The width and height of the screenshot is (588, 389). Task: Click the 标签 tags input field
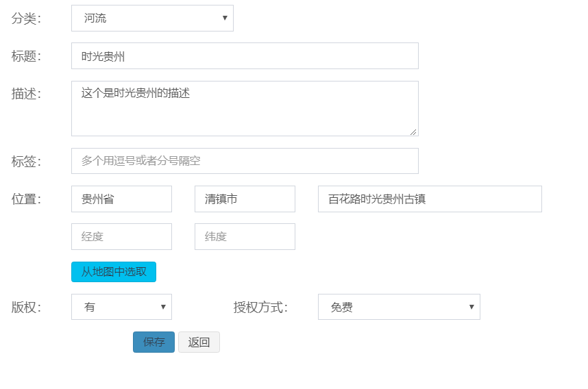[245, 161]
